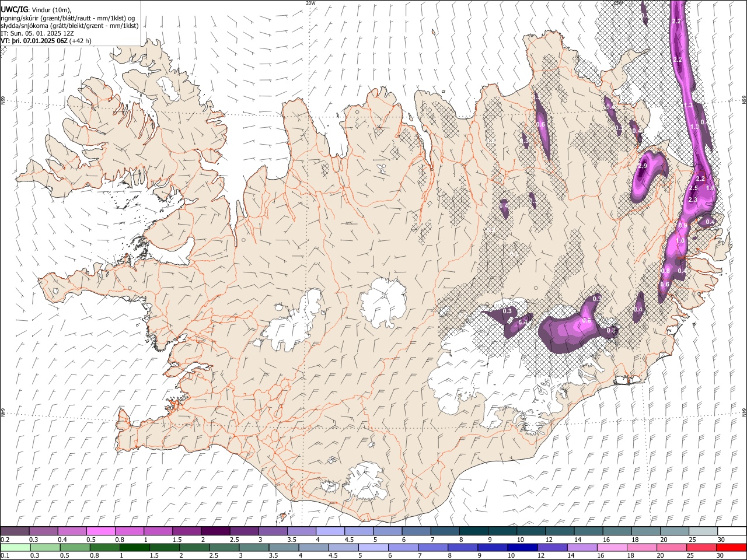Click the '1.3' precipitation value on the map
The image size is (747, 560).
(x=688, y=105)
